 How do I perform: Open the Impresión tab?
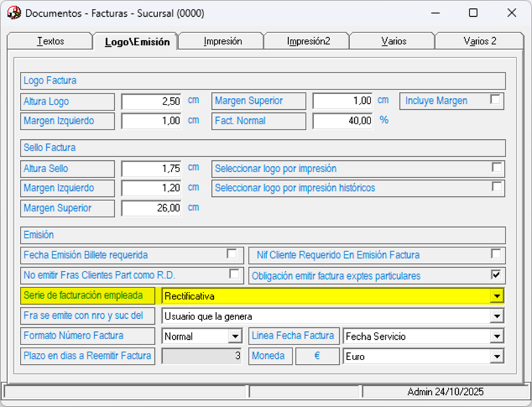coord(222,41)
